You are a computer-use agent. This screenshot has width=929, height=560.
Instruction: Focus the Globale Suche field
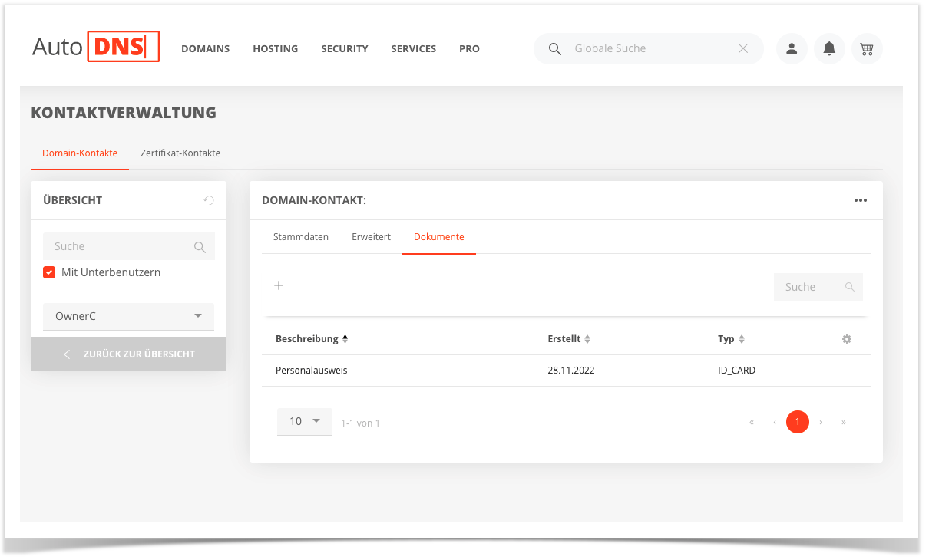(649, 48)
